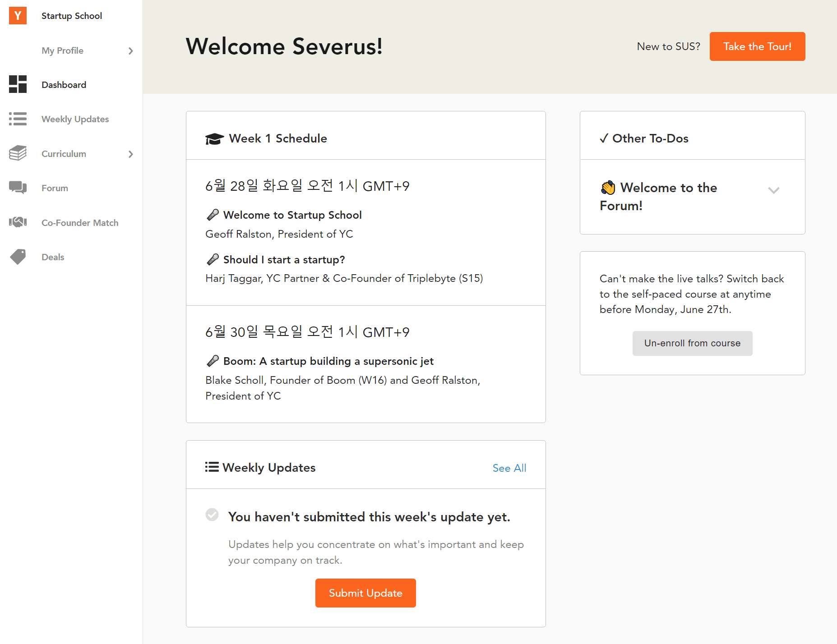Open Weekly Updates in the sidebar
837x644 pixels.
(x=75, y=119)
